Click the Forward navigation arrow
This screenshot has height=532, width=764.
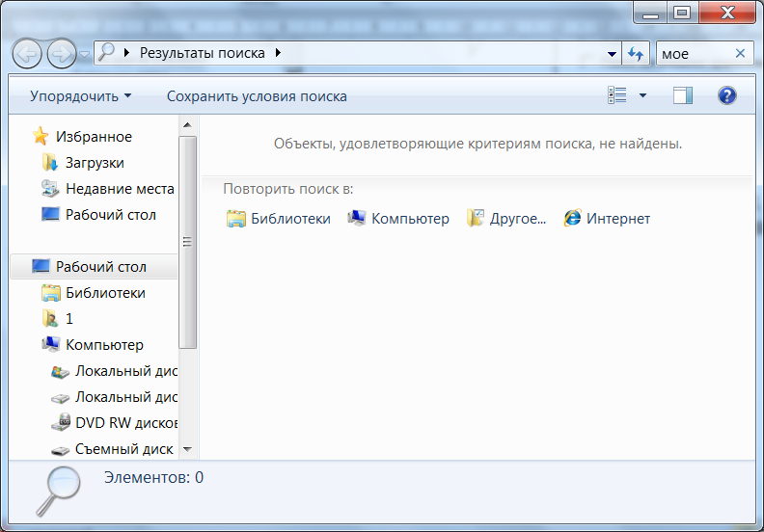click(x=62, y=54)
